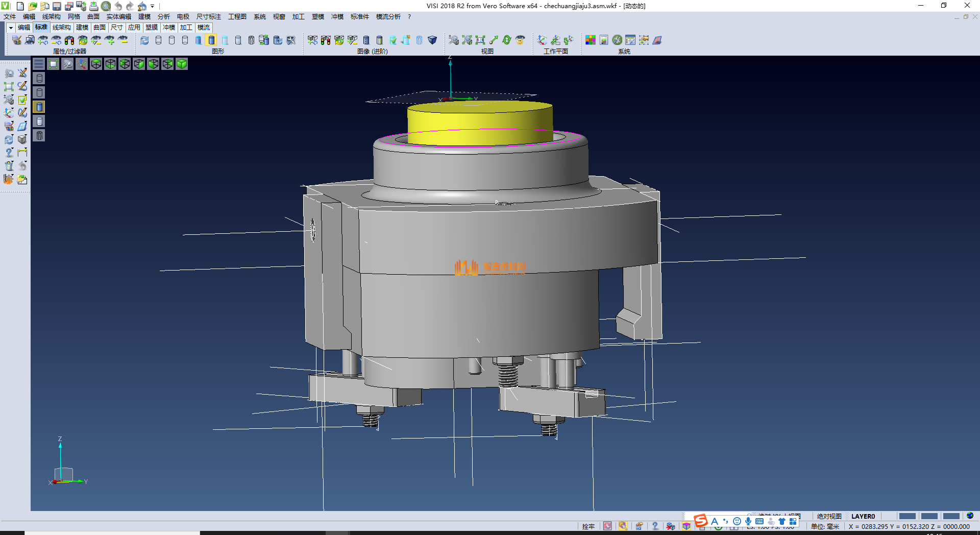980x535 pixels.
Task: Click the traffic light filter icon
Action: point(69,40)
